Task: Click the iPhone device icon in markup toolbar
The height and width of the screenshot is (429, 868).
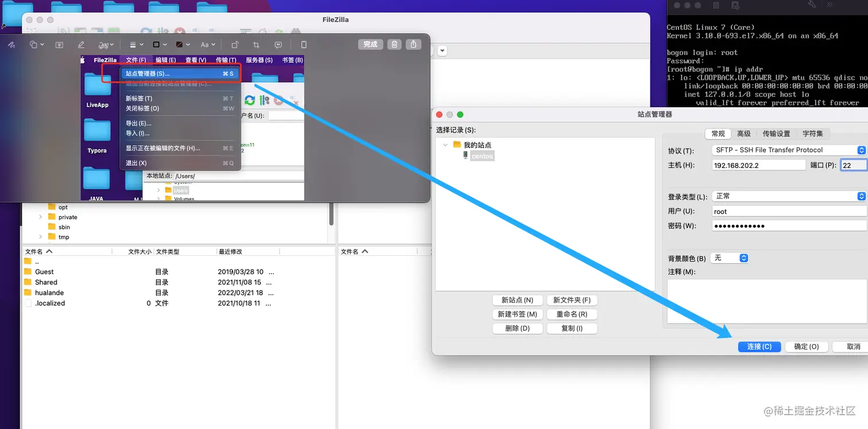Action: coord(304,45)
